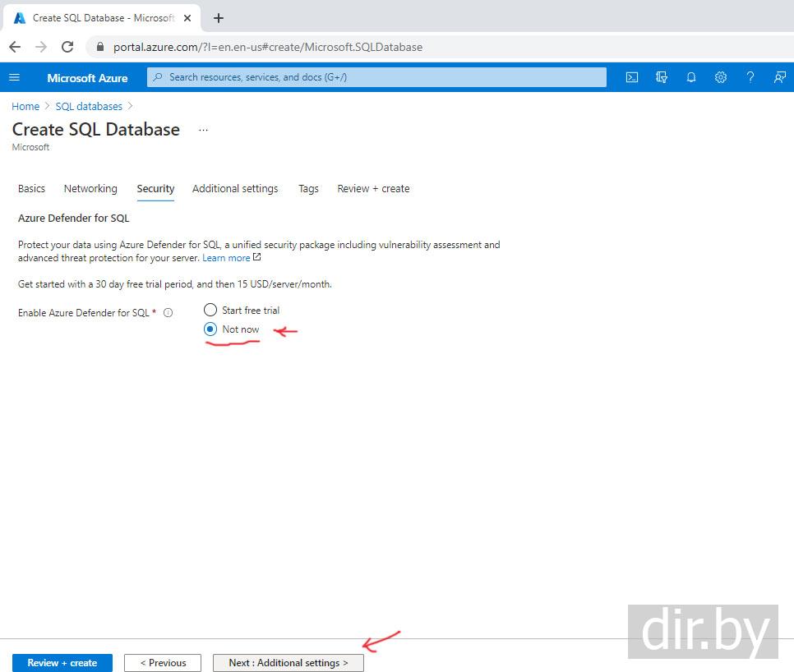Image resolution: width=794 pixels, height=672 pixels.
Task: Open portal settings gear icon
Action: click(x=721, y=77)
